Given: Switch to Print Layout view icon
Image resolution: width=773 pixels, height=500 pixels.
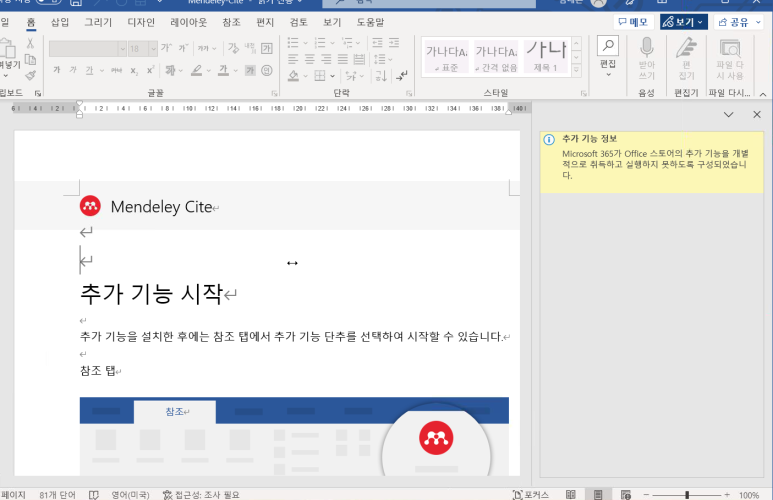Looking at the screenshot, I should [x=598, y=495].
